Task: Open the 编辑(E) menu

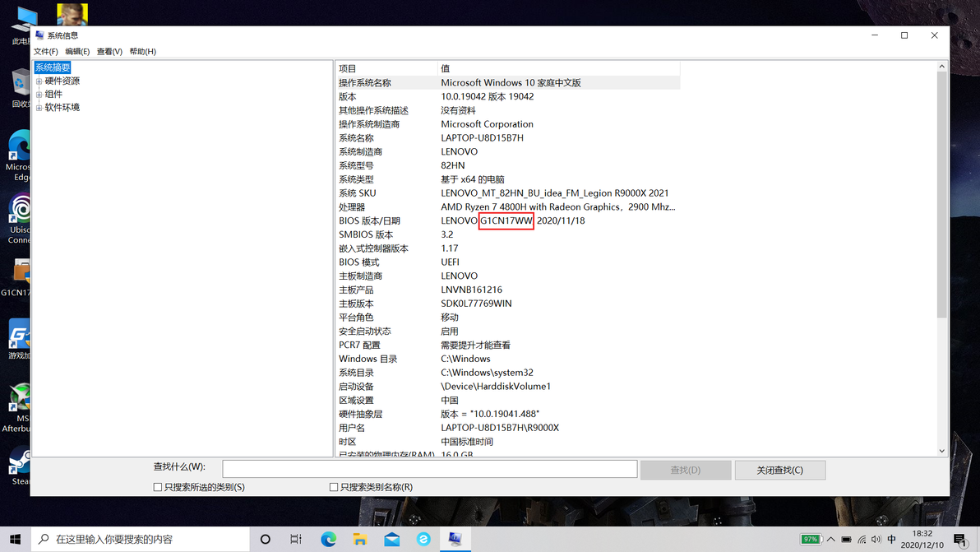Action: point(77,51)
